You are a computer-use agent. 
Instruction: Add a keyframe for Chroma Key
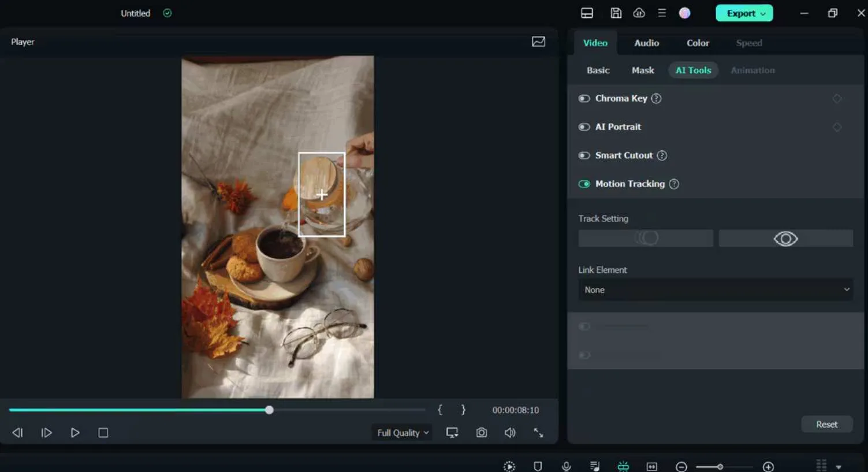point(837,99)
